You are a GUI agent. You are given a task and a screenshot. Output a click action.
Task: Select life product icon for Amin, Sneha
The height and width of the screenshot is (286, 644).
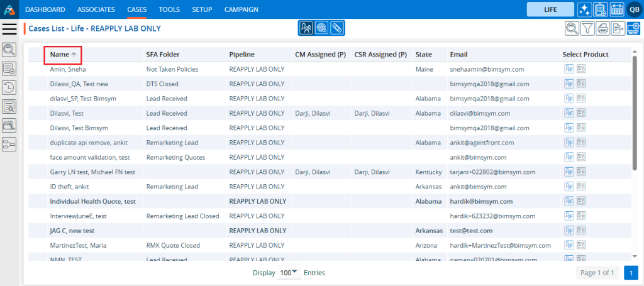pyautogui.click(x=569, y=69)
